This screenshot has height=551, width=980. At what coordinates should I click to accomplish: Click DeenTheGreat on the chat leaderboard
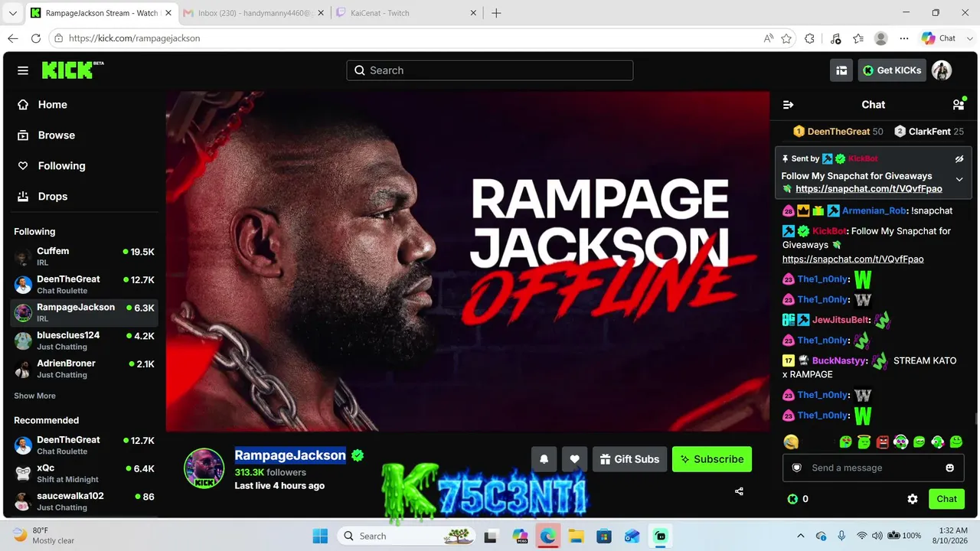(838, 132)
